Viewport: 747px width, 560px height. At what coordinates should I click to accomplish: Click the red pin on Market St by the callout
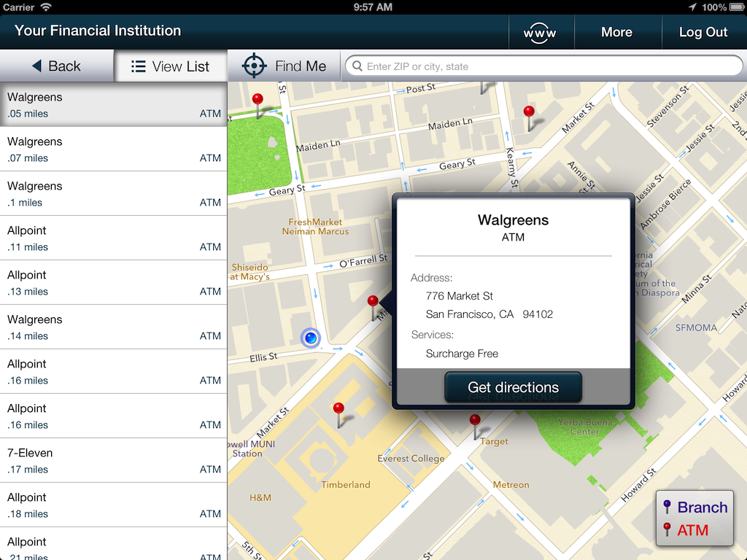pyautogui.click(x=373, y=300)
